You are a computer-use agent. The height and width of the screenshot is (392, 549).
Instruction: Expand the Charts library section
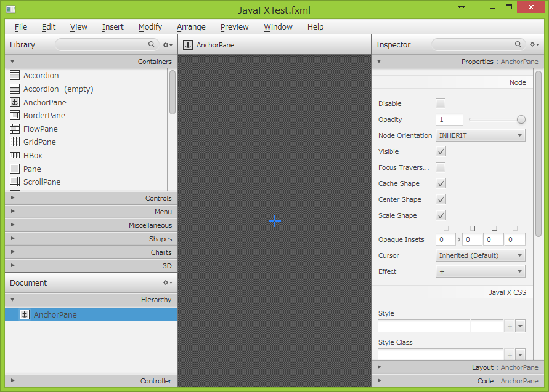point(91,252)
